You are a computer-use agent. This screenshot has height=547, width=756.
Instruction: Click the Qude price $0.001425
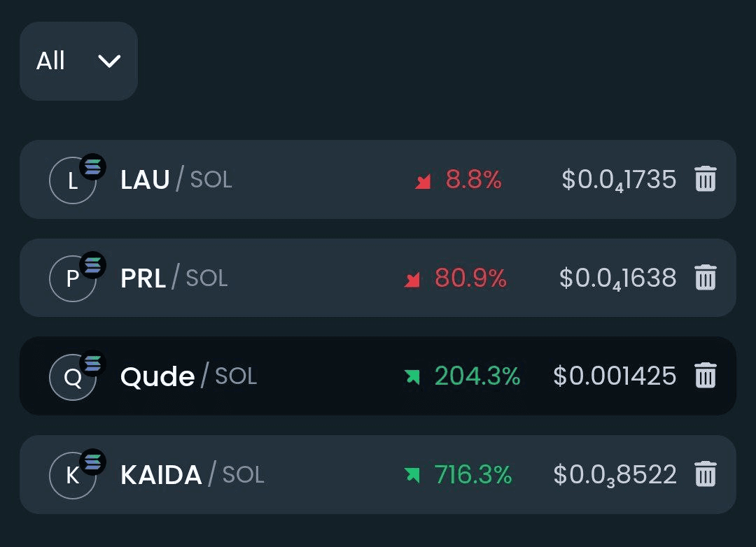pos(615,376)
